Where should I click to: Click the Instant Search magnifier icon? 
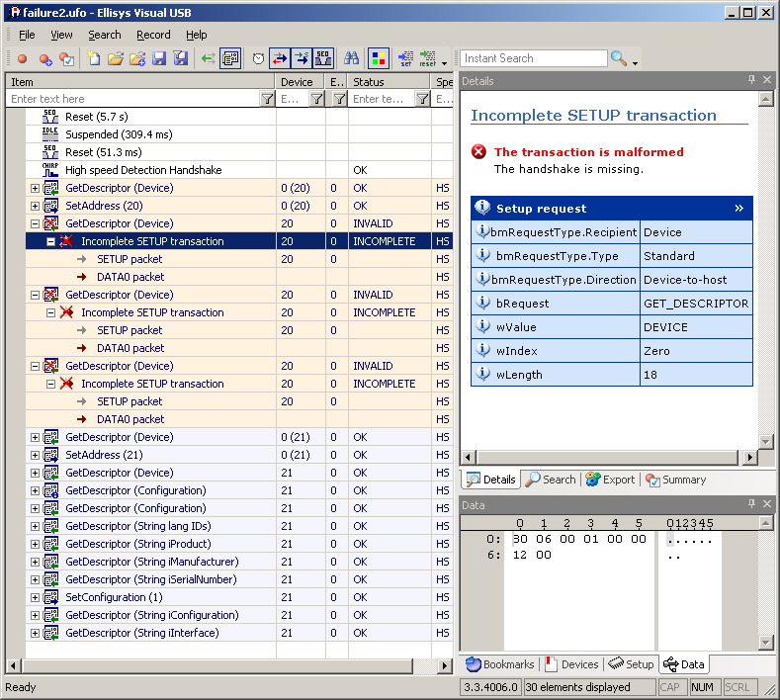coord(618,58)
